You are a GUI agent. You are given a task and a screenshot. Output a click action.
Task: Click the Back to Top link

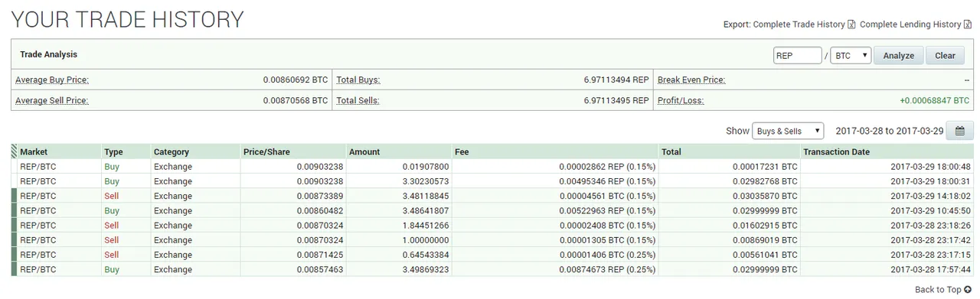pos(938,290)
